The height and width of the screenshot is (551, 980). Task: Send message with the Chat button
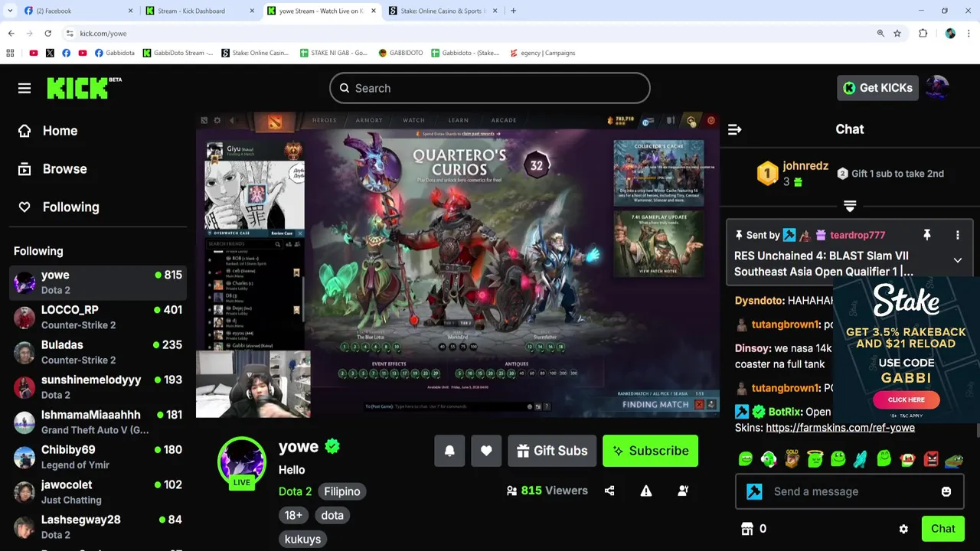(x=942, y=529)
